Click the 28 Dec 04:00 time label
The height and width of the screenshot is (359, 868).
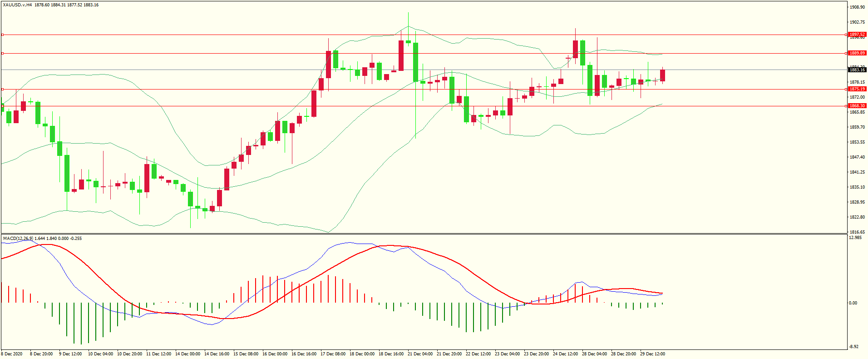pyautogui.click(x=594, y=354)
